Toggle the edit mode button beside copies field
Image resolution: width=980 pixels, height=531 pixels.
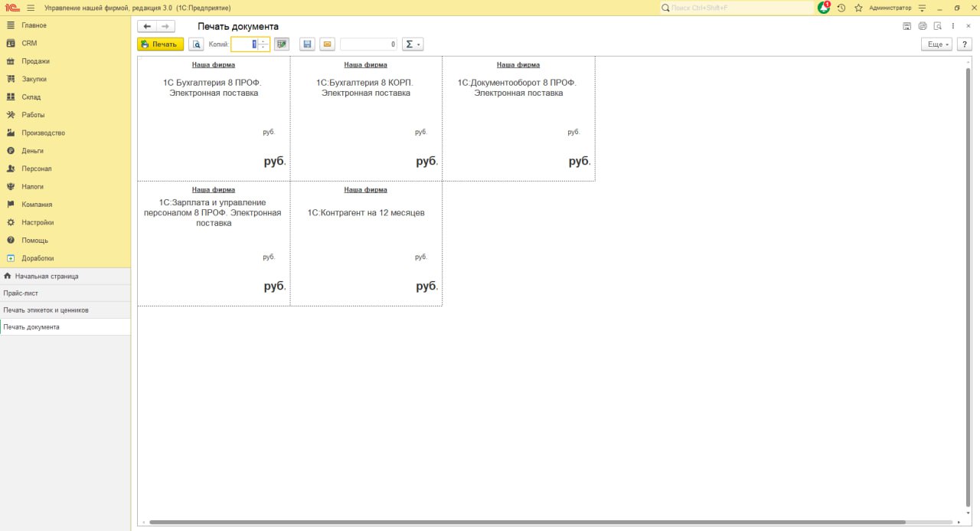coord(282,44)
